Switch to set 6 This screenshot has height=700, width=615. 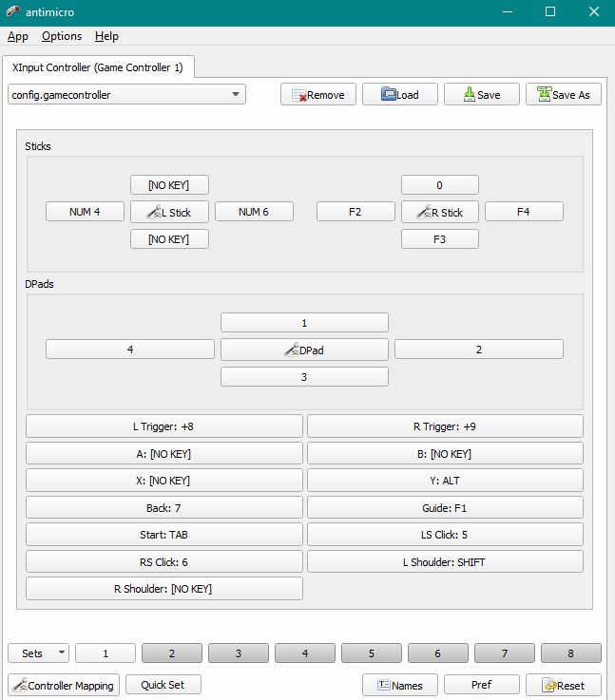click(438, 653)
